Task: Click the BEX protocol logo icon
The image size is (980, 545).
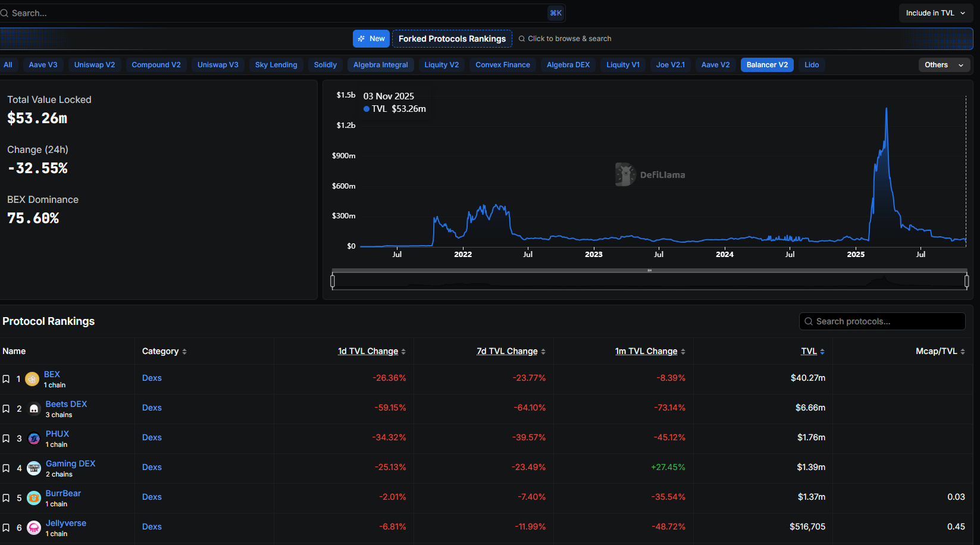Action: pyautogui.click(x=32, y=379)
